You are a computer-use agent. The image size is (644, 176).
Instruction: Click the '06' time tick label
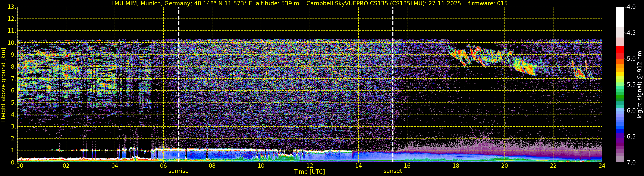163,166
